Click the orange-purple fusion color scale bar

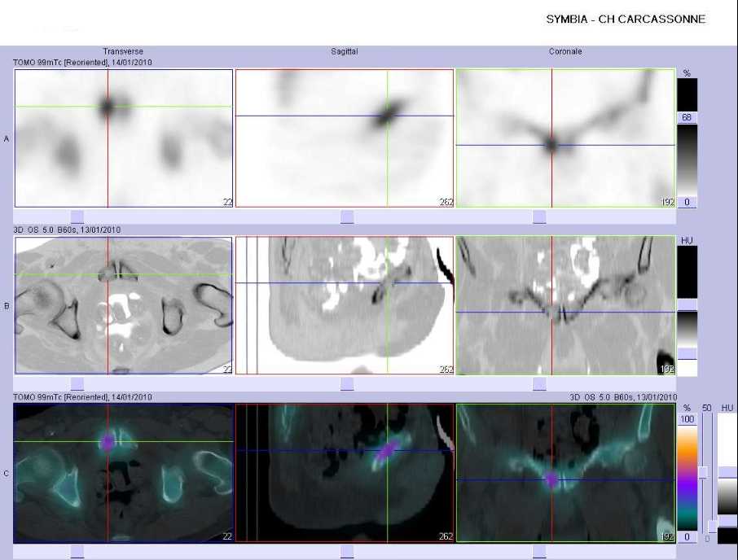click(x=687, y=478)
